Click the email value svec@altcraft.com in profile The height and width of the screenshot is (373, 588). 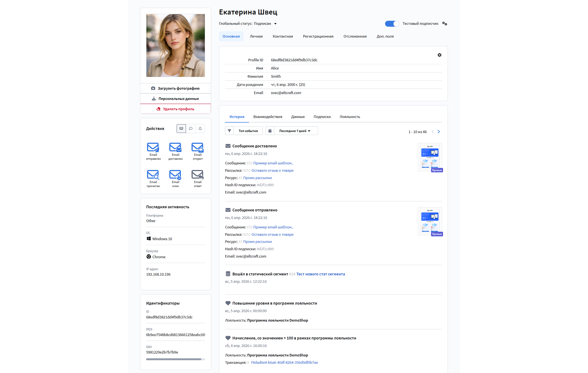(286, 93)
